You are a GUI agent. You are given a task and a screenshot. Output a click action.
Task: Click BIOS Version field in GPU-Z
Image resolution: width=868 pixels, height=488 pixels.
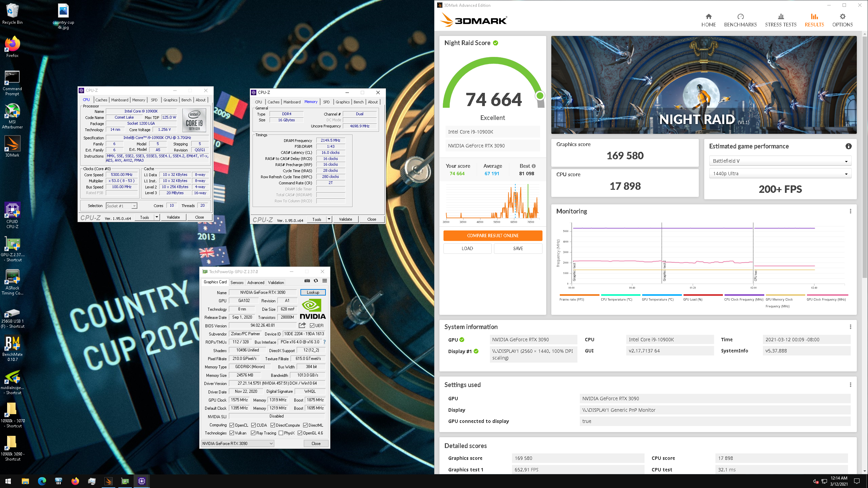[x=263, y=325]
